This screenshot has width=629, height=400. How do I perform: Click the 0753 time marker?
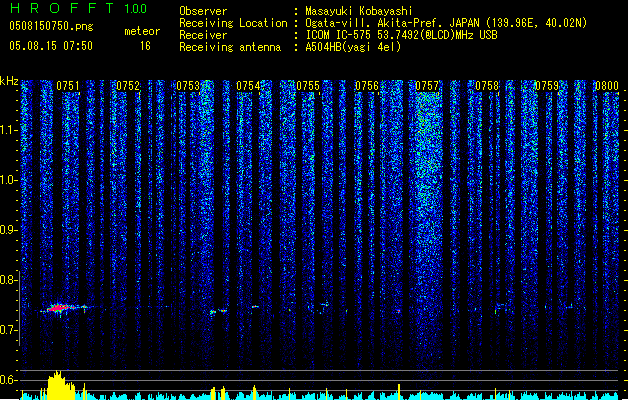pos(188,86)
